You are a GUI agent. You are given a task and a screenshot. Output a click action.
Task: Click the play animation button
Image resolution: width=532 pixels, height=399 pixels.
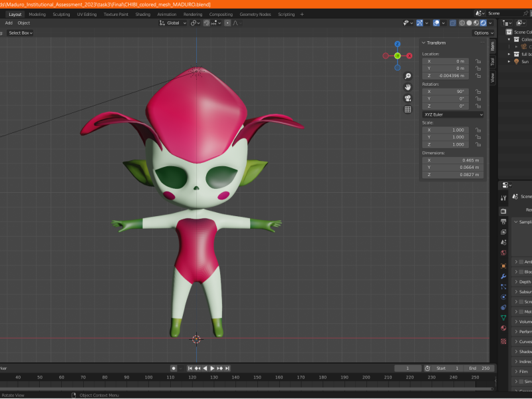click(212, 368)
